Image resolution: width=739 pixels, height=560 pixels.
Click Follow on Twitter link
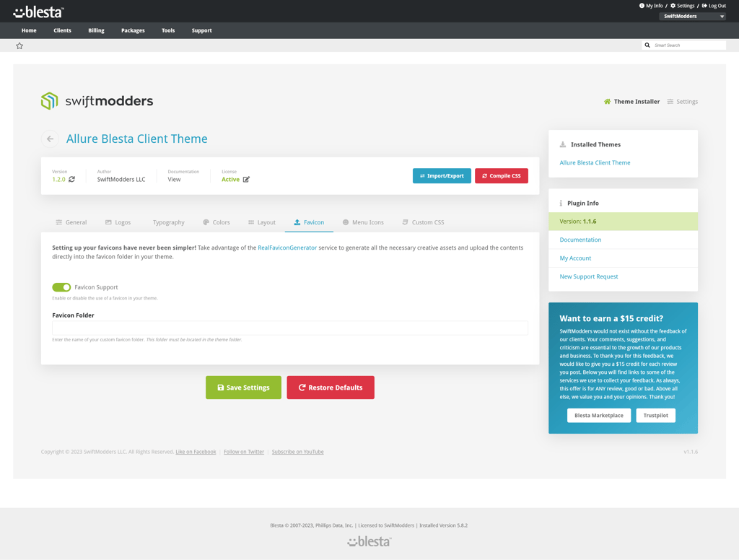(244, 452)
